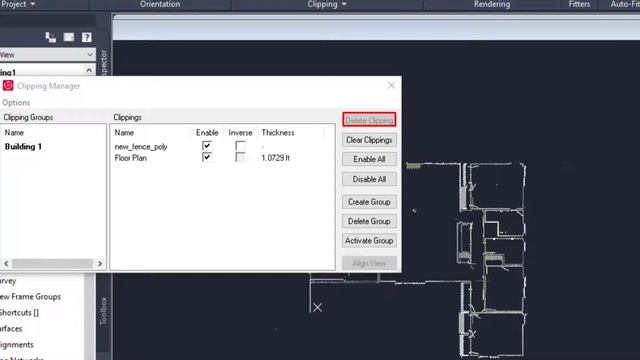The height and width of the screenshot is (360, 640).
Task: Select the Survey tree item
Action: tap(8, 281)
